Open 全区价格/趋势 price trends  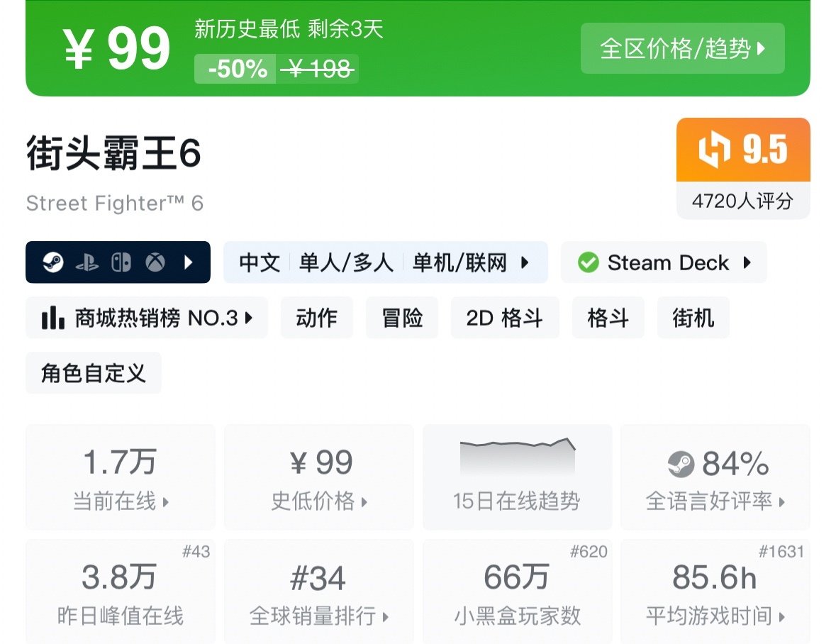click(682, 48)
